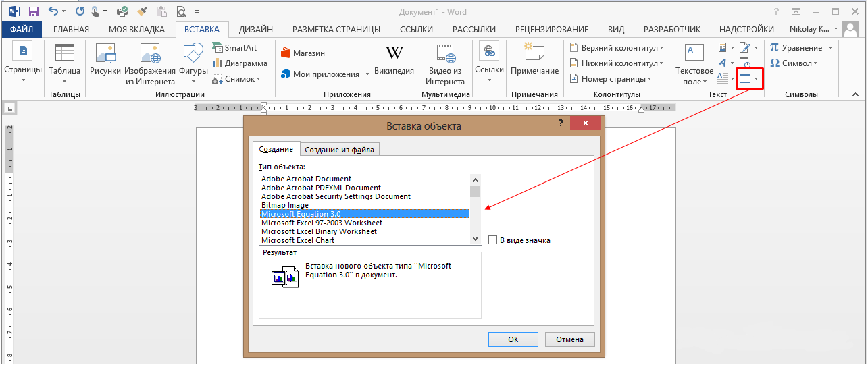
Task: Switch to 'Создание из файла' dialog tab
Action: pyautogui.click(x=338, y=150)
